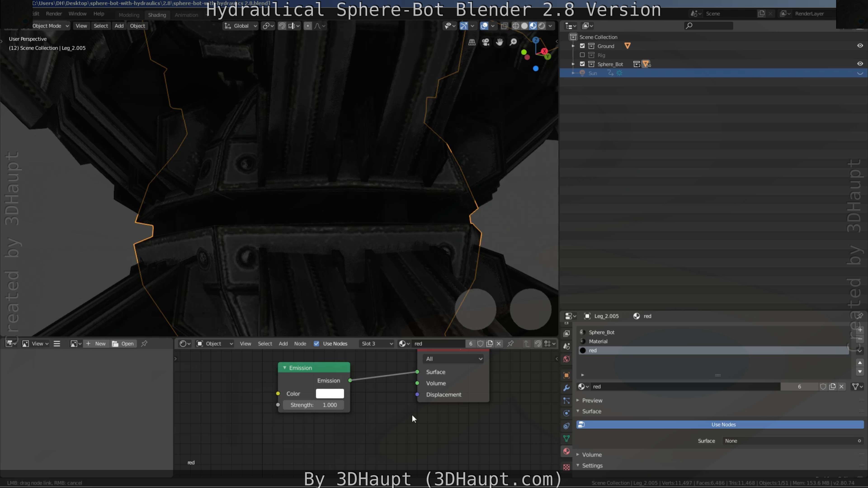Pin the image editor's image
Image resolution: width=868 pixels, height=488 pixels.
point(144,343)
